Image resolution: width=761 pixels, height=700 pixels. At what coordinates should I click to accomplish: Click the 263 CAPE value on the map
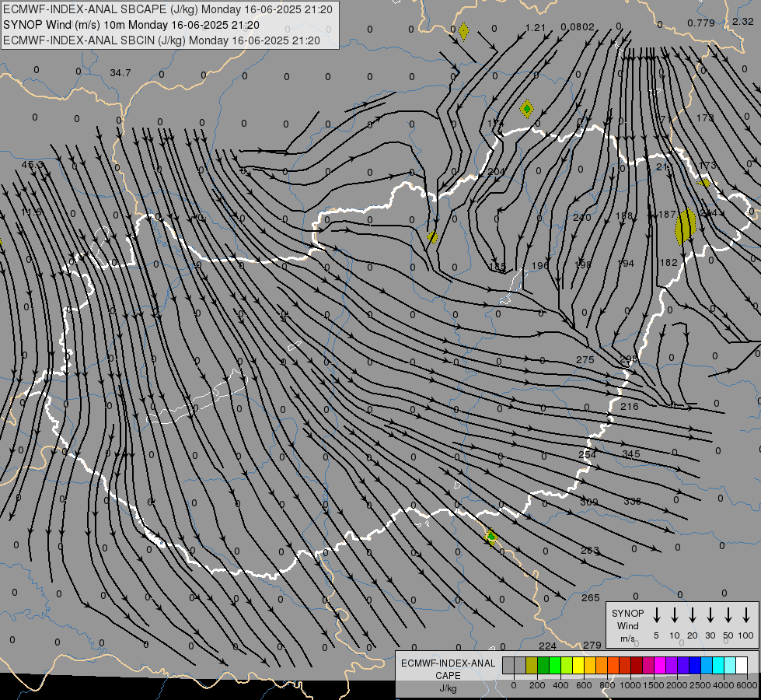point(590,551)
